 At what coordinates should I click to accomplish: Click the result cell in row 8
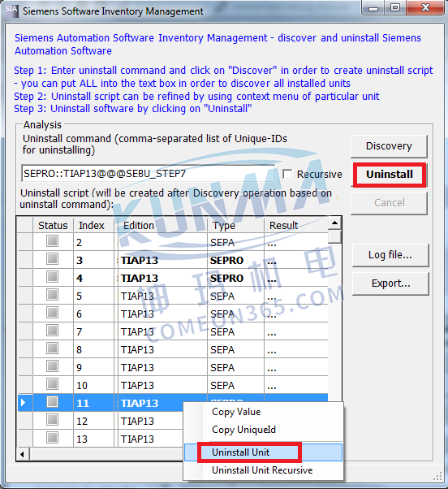[296, 349]
